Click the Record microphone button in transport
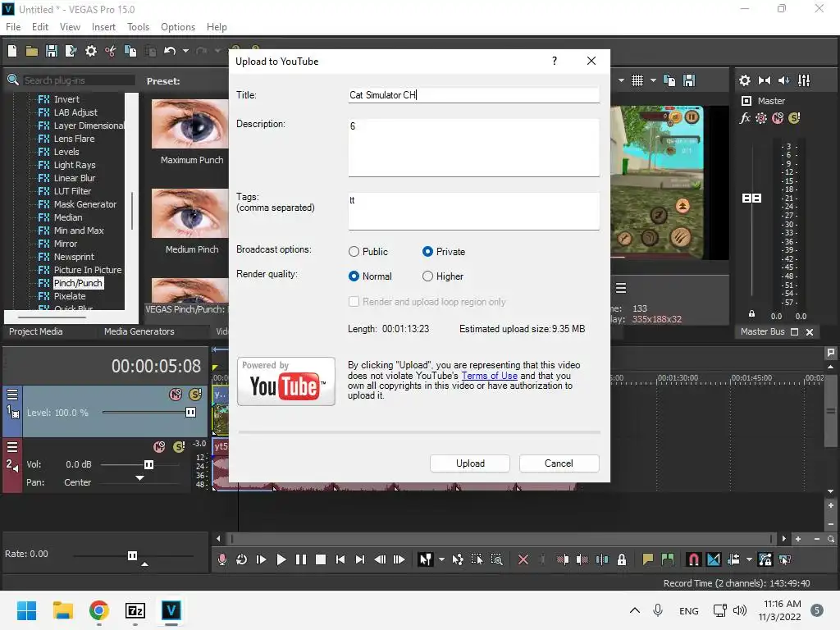Viewport: 840px width, 630px height. coord(221,559)
